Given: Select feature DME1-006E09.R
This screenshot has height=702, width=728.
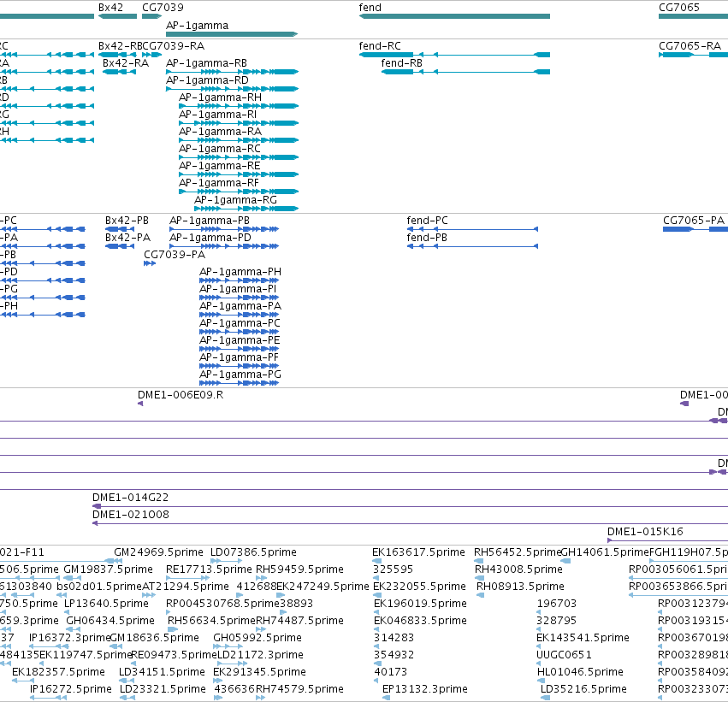Looking at the screenshot, I should coord(181,395).
